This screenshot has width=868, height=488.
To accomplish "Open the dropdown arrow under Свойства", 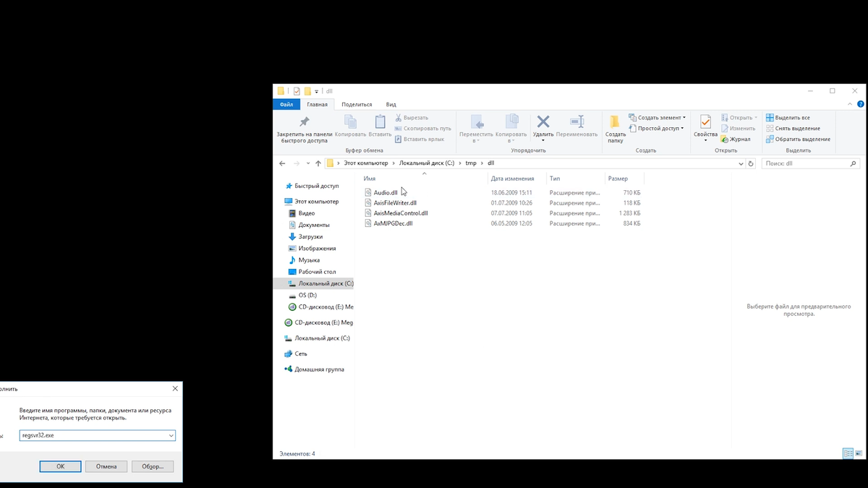I will [x=705, y=141].
